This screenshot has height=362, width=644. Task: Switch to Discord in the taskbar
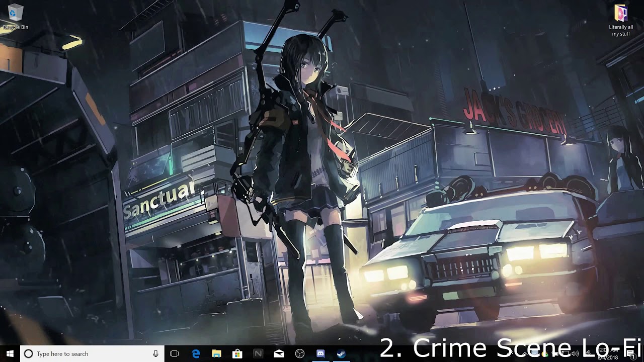320,354
